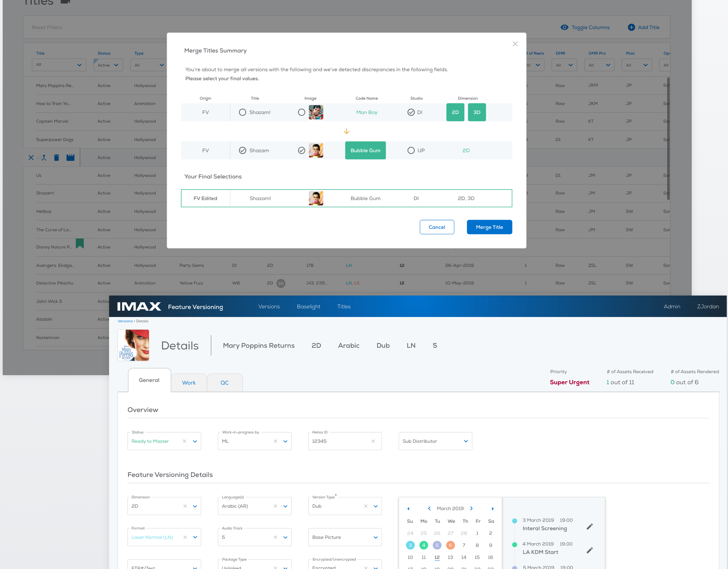Viewport: 728px width, 569px height.
Task: Click the Cancel button in merge dialog
Action: [x=437, y=227]
